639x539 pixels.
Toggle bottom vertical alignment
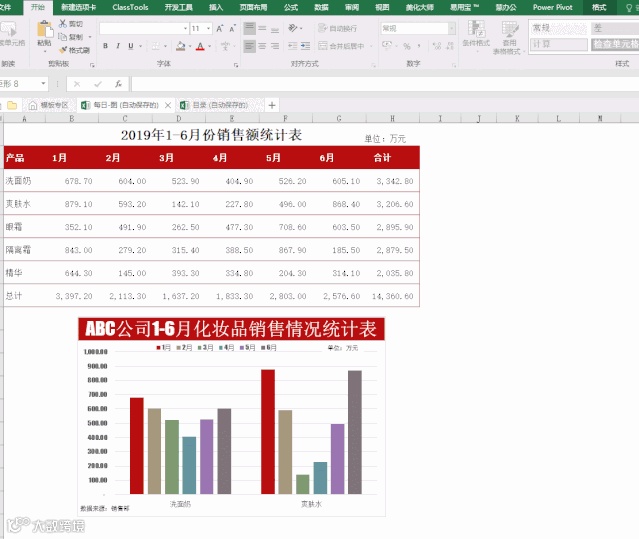point(275,29)
